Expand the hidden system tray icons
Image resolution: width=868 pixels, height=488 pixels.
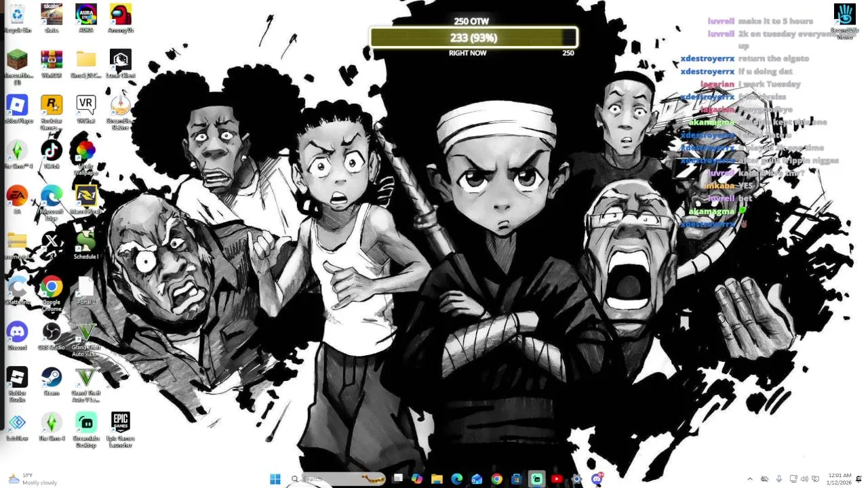(x=749, y=479)
